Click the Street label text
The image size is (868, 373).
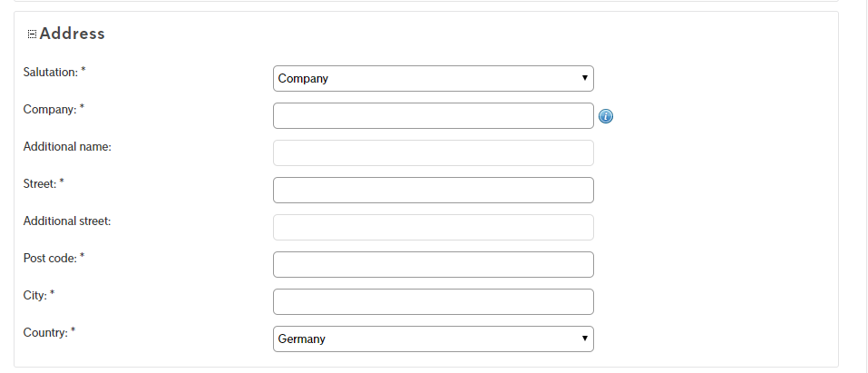click(x=44, y=183)
